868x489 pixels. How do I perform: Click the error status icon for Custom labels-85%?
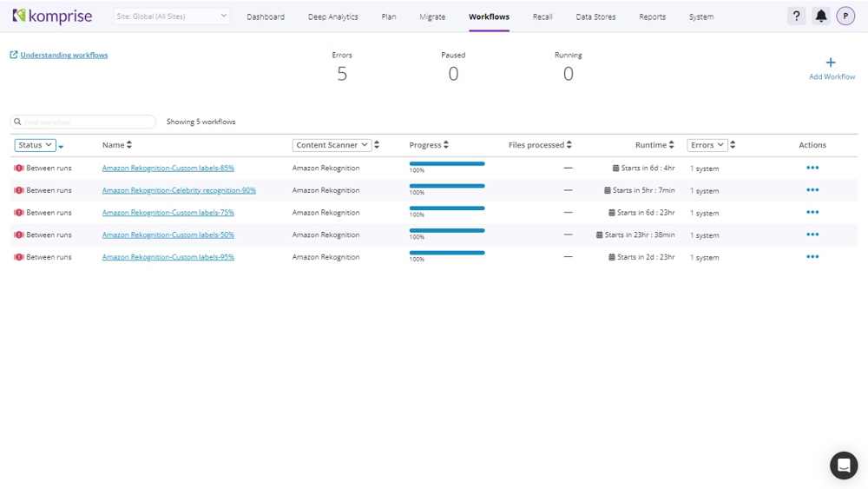click(19, 168)
